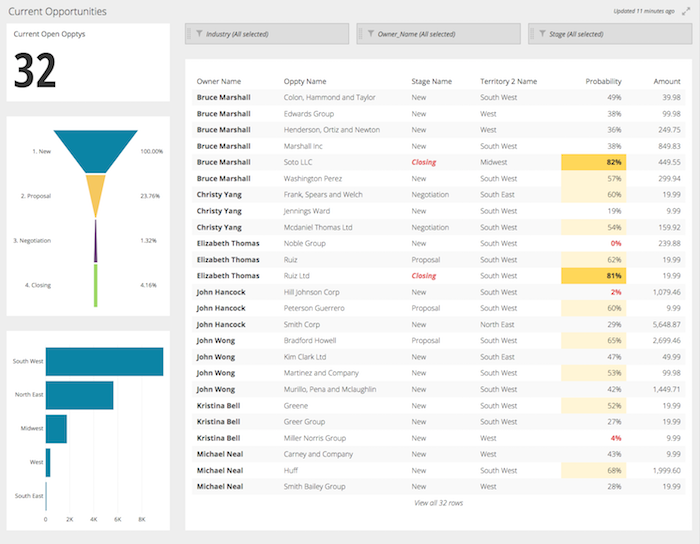This screenshot has width=700, height=544.
Task: Click the 0% probability for Noble Group
Action: [616, 243]
